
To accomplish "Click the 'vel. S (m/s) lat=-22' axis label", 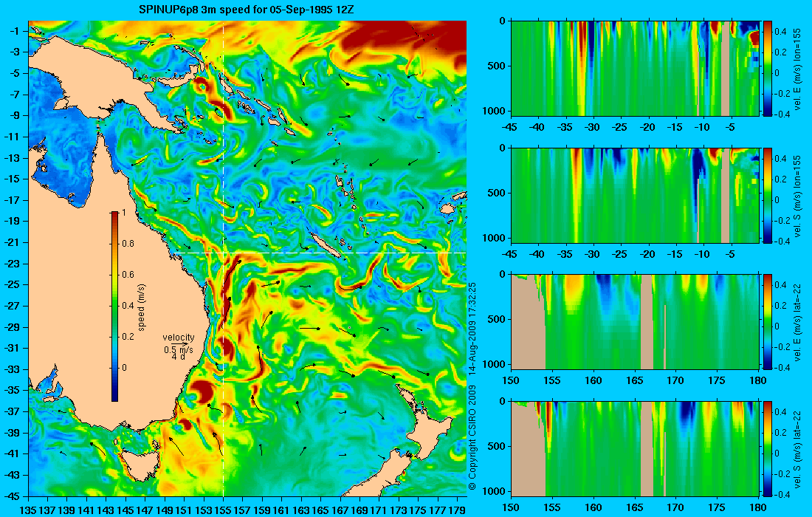I will point(797,448).
